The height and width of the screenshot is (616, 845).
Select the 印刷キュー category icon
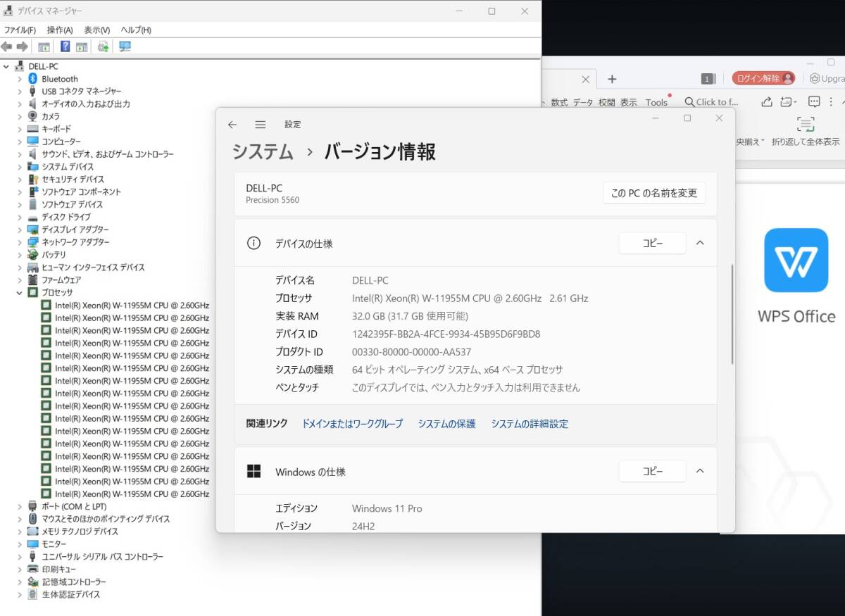32,569
